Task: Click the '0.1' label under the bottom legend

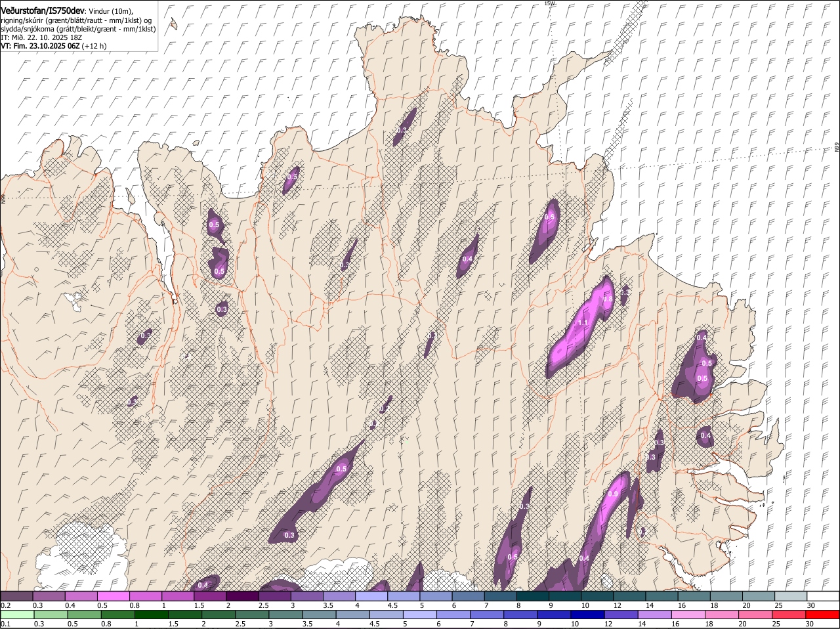Action: point(5,624)
